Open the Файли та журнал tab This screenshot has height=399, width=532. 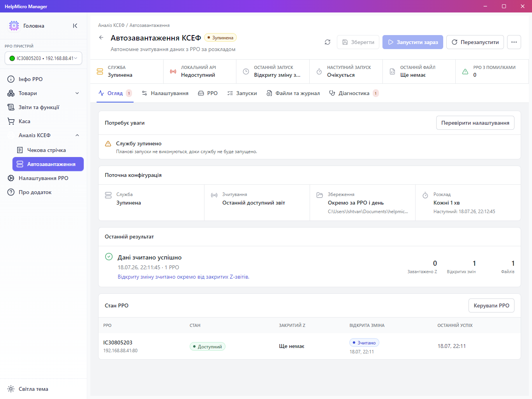(x=293, y=93)
